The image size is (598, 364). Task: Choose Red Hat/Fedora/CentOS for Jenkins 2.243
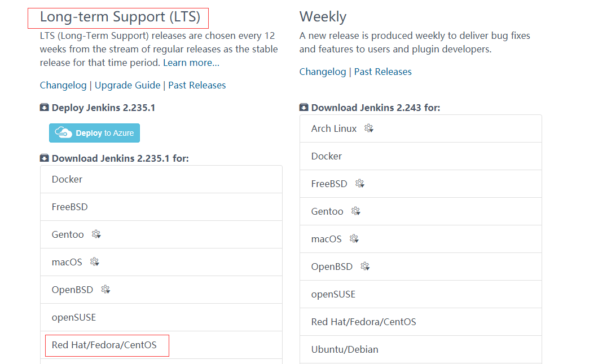421,322
